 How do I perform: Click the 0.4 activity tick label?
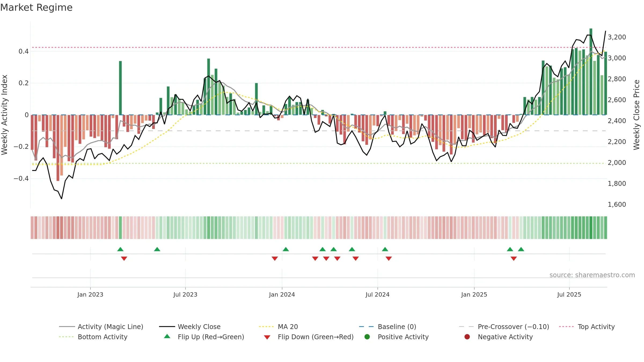(x=24, y=51)
